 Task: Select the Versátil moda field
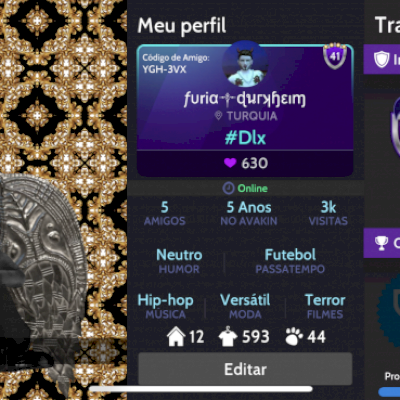(x=245, y=306)
